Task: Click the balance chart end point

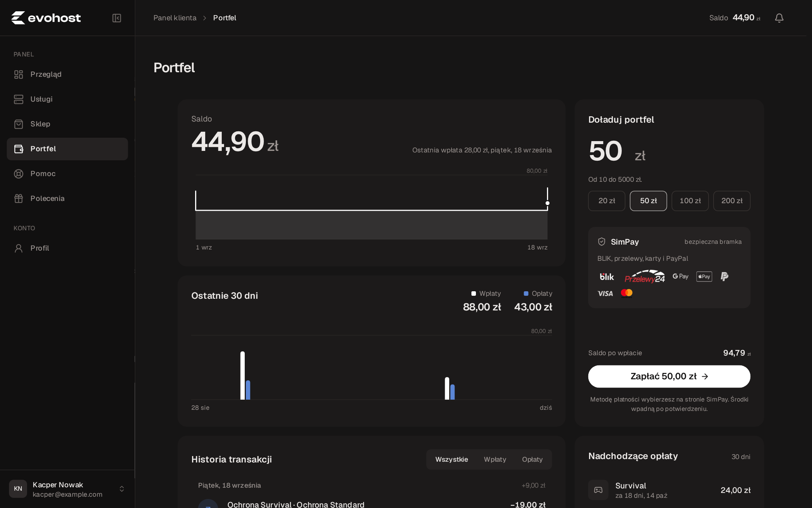Action: click(547, 203)
